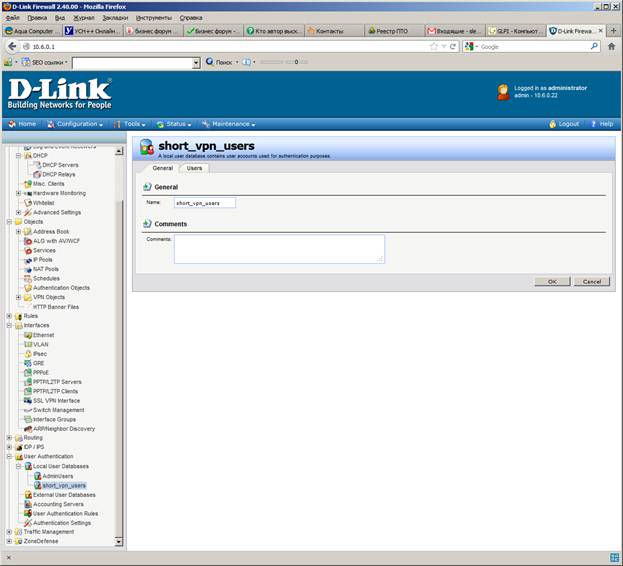Expand the Advanced Settings node
Screen dimensions: 623x566
pyautogui.click(x=18, y=212)
